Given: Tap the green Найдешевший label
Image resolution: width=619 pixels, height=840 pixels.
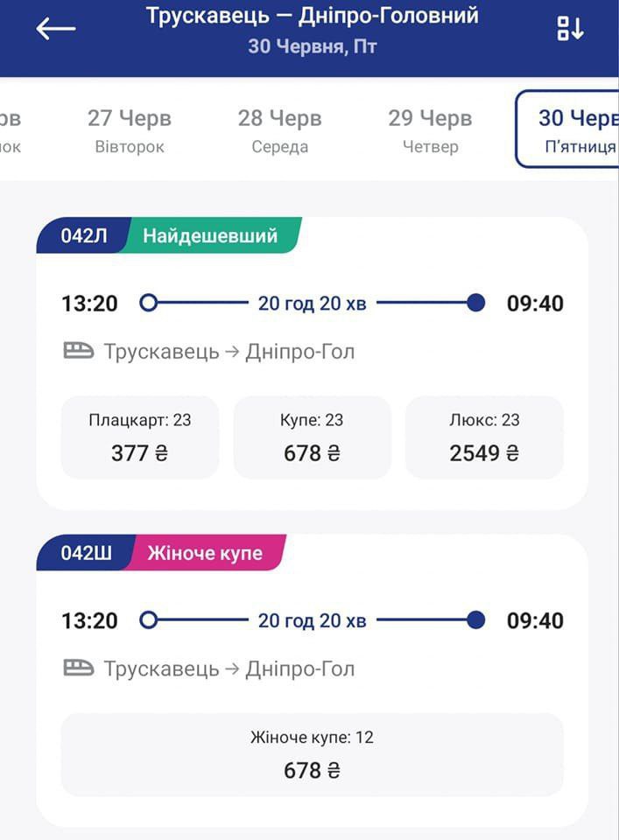Looking at the screenshot, I should coord(210,235).
